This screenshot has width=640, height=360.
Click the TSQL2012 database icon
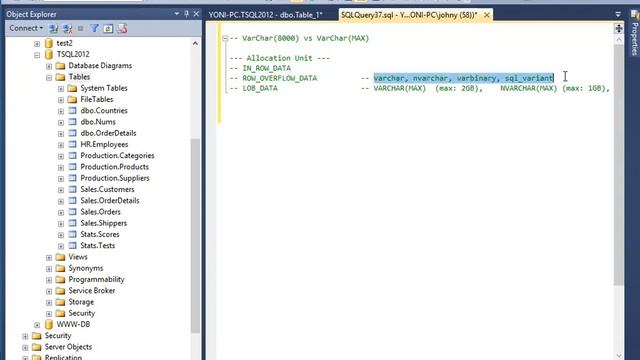[49, 54]
